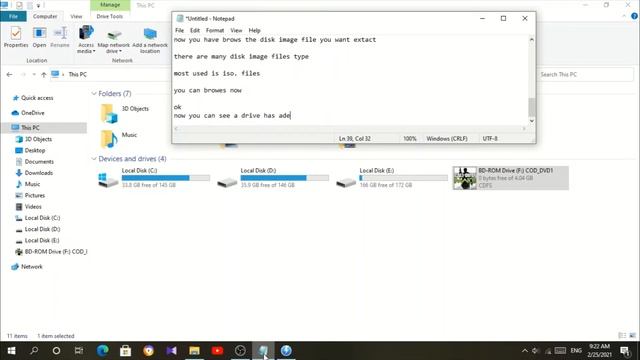The height and width of the screenshot is (360, 640).
Task: Open Map network drive option
Action: point(113,41)
